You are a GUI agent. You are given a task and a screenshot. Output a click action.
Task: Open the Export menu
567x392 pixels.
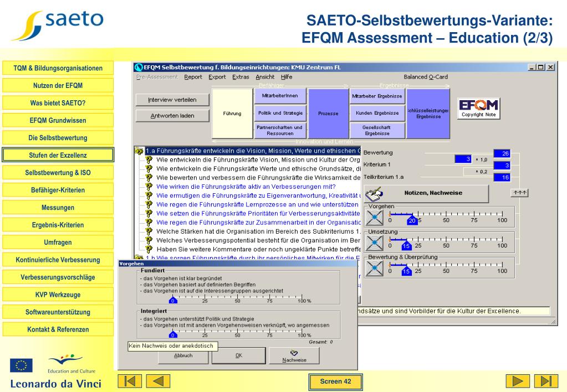coord(217,77)
